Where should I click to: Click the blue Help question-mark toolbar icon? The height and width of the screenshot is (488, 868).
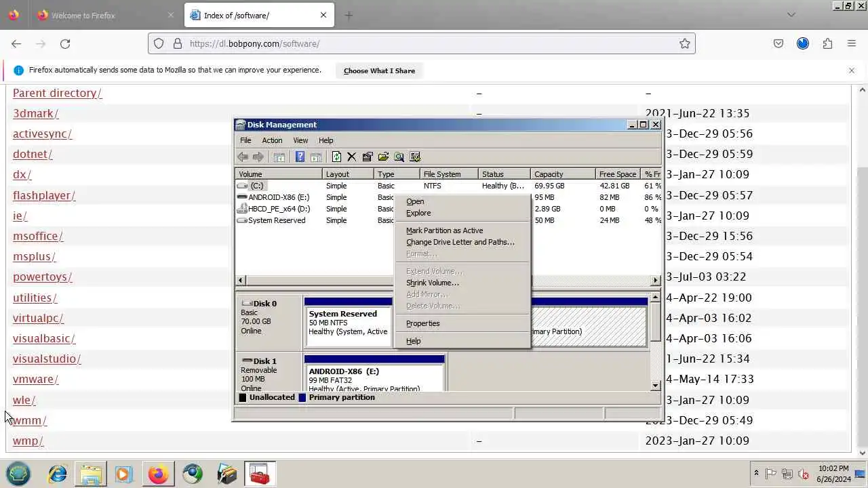pyautogui.click(x=300, y=157)
